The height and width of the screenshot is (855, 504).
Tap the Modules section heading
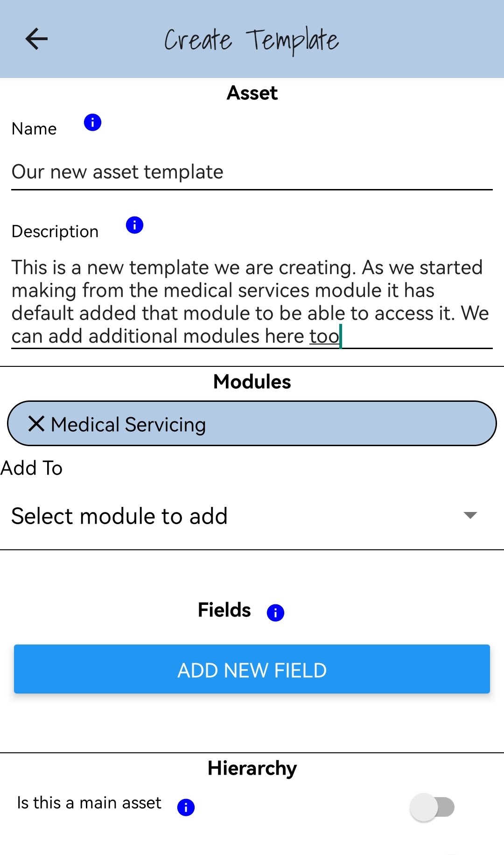point(252,382)
